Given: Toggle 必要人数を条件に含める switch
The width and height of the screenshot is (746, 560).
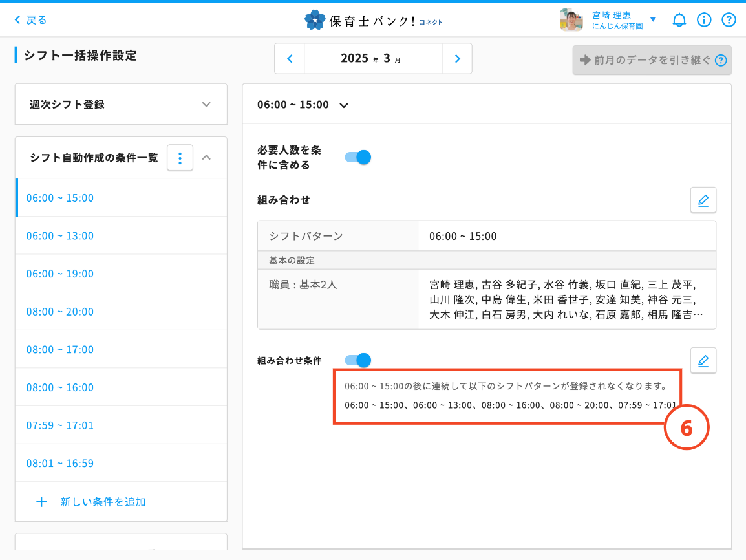Looking at the screenshot, I should pyautogui.click(x=357, y=157).
